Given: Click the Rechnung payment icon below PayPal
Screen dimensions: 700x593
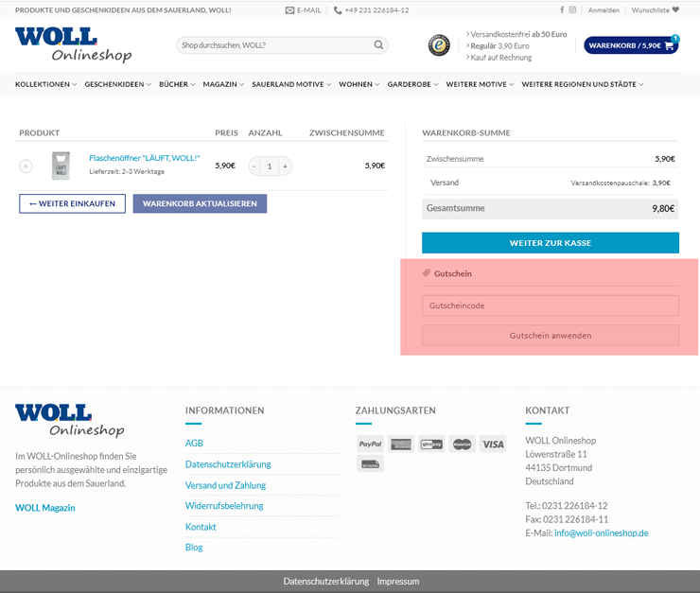Looking at the screenshot, I should [370, 464].
